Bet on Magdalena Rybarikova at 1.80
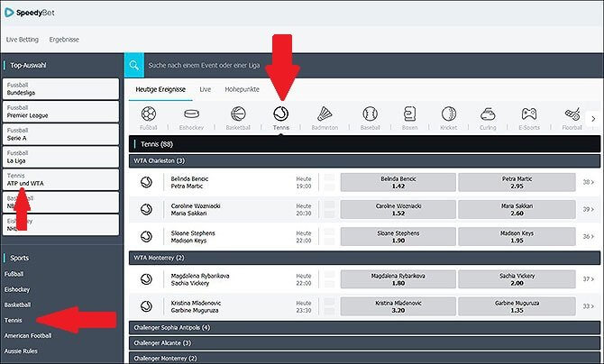 click(398, 279)
